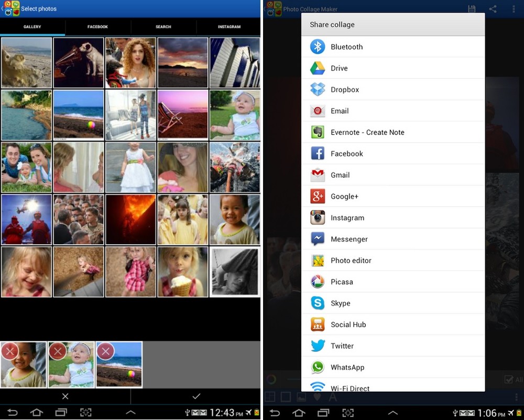Screen dimensions: 524x420
Task: Tap the save disk icon in Photo Collage Maker
Action: pos(472,9)
